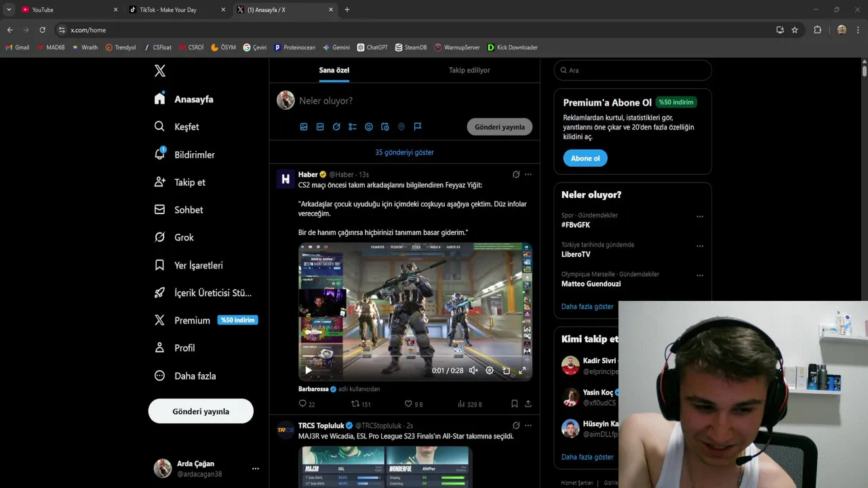Open #FBvGFK trending topic
This screenshot has width=868, height=488.
pyautogui.click(x=576, y=225)
